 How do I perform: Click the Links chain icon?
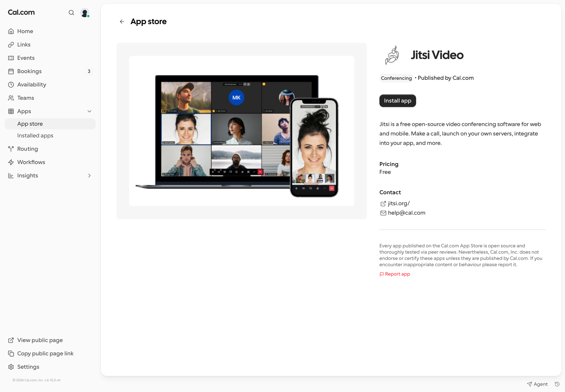11,44
